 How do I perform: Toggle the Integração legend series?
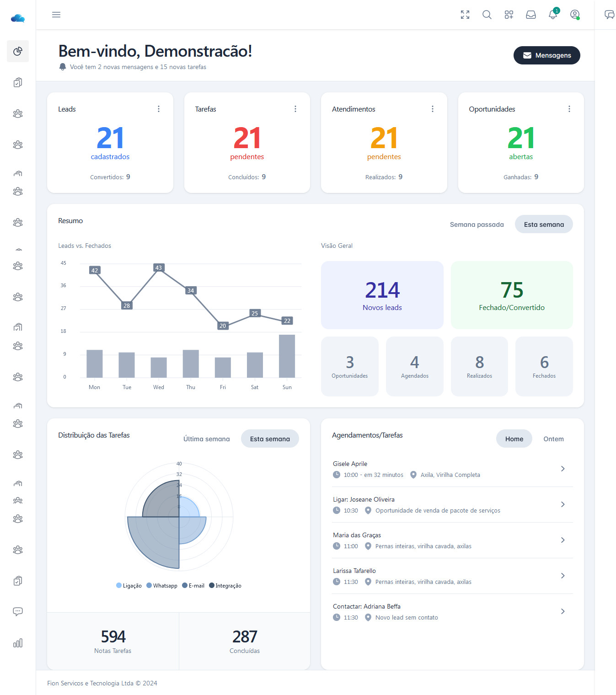coord(225,586)
